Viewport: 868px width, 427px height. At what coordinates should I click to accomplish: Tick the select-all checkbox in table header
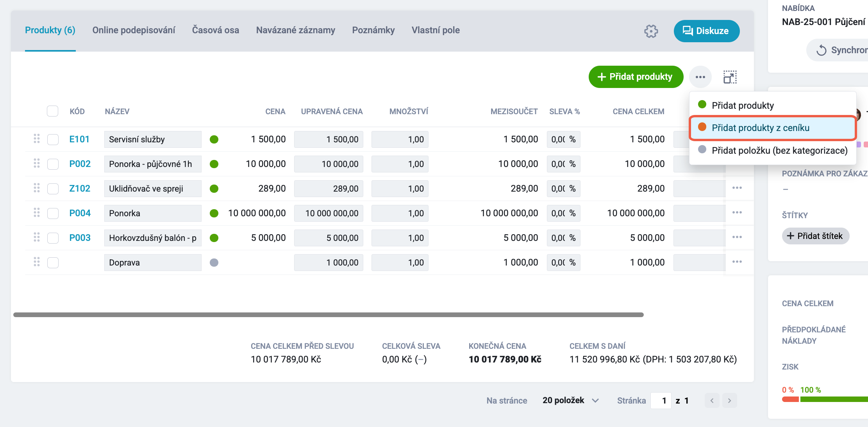(52, 111)
